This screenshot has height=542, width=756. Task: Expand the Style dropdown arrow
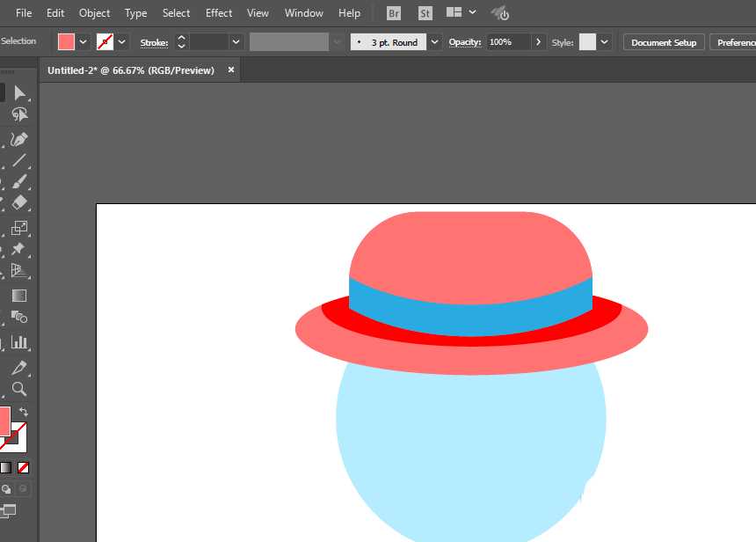coord(606,41)
